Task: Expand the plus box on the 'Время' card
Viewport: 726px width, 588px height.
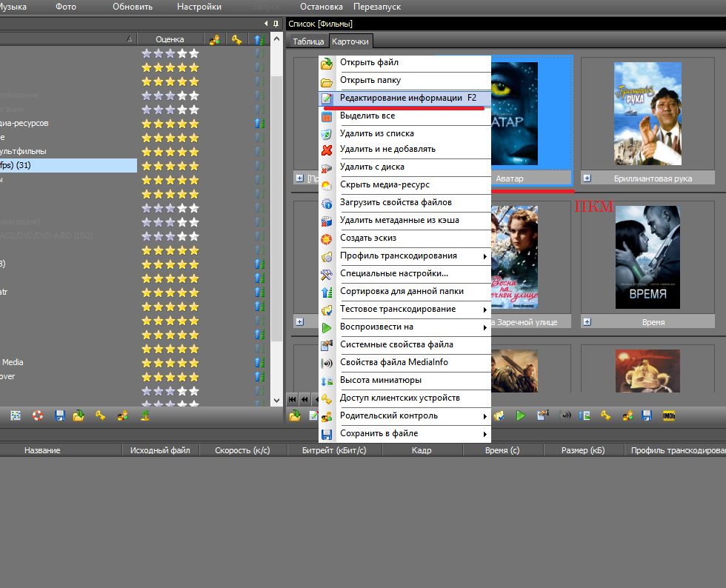Action: point(587,322)
